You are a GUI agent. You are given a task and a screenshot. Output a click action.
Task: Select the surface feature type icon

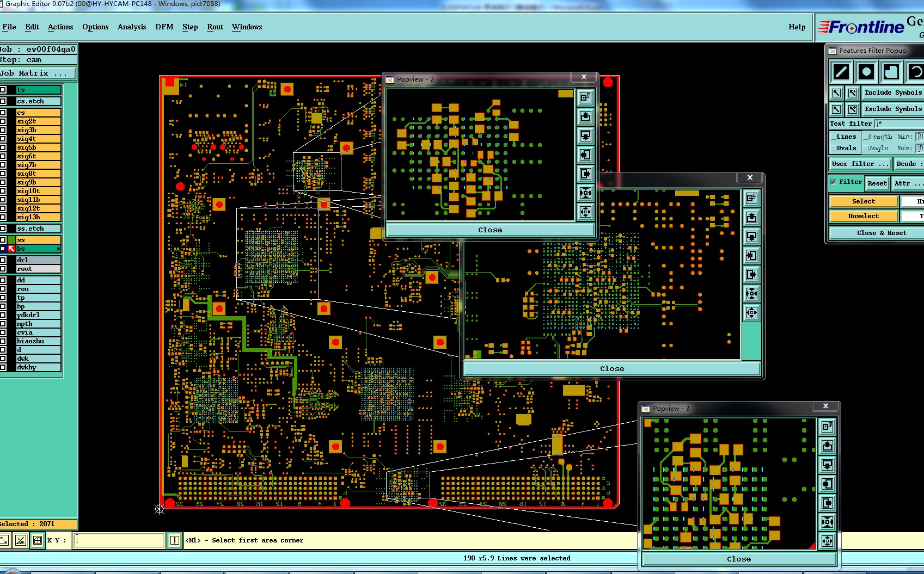tap(891, 72)
